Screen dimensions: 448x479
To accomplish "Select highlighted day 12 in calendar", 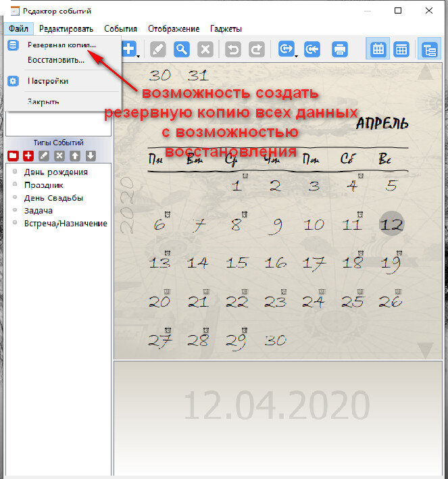I will [x=392, y=224].
